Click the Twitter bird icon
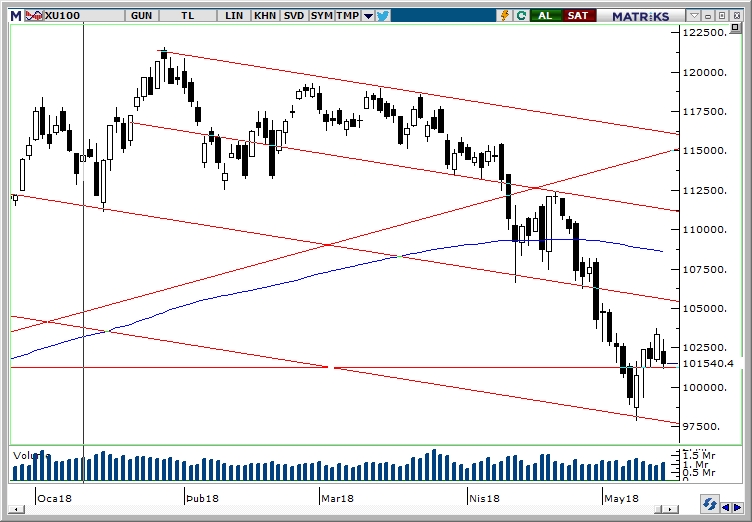The width and height of the screenshot is (752, 522). [x=383, y=16]
